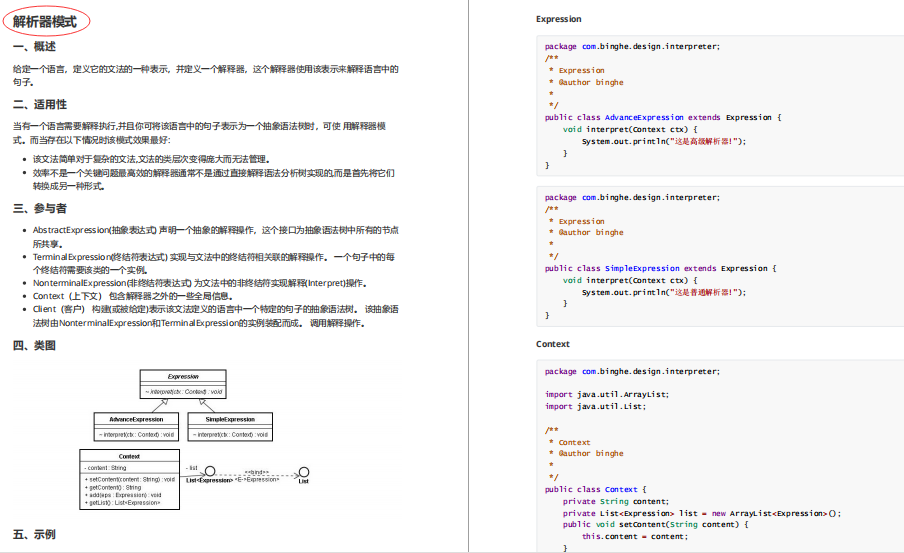
Task: Click the line "import java.util.List;"
Action: pos(596,407)
